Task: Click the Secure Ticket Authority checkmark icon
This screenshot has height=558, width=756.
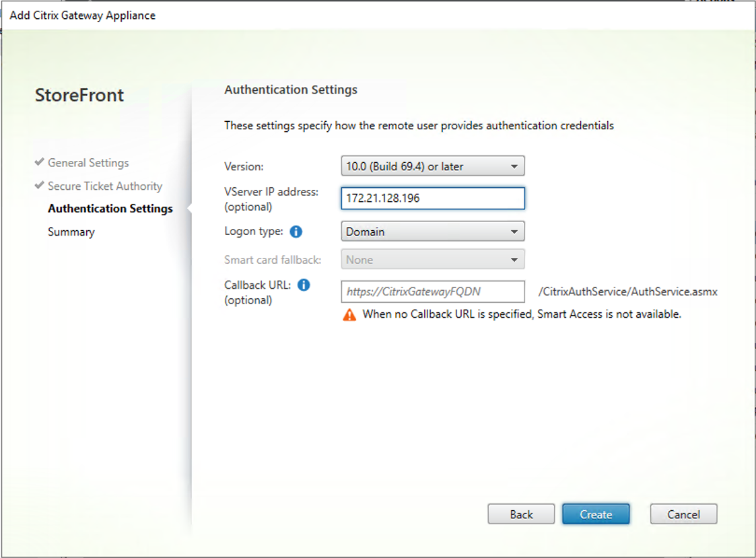Action: click(40, 185)
